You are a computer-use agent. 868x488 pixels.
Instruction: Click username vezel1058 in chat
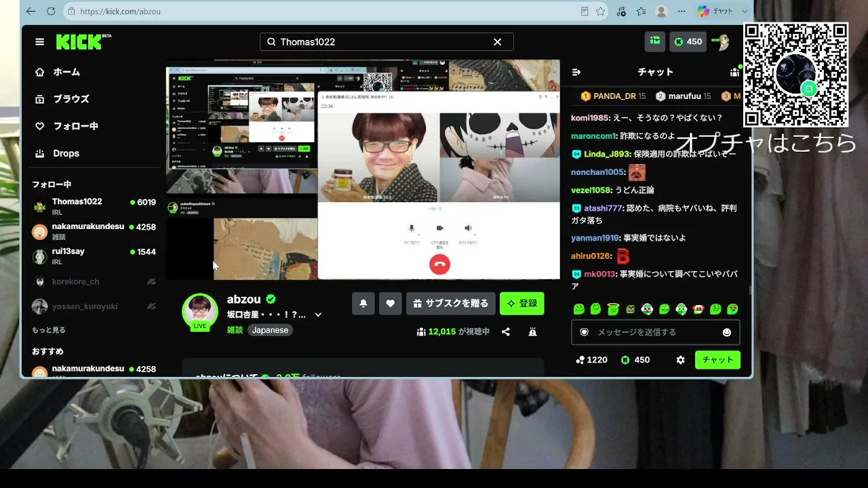pos(591,190)
